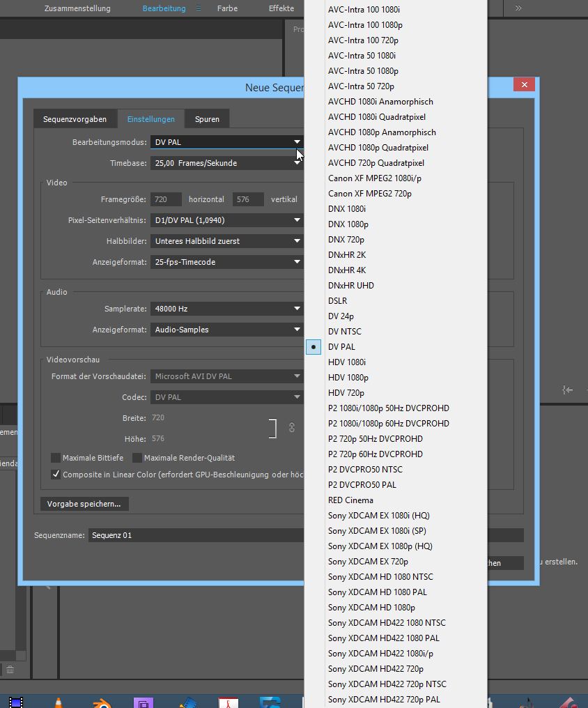Click Vorgabe speichern button
The image size is (588, 708).
point(84,504)
